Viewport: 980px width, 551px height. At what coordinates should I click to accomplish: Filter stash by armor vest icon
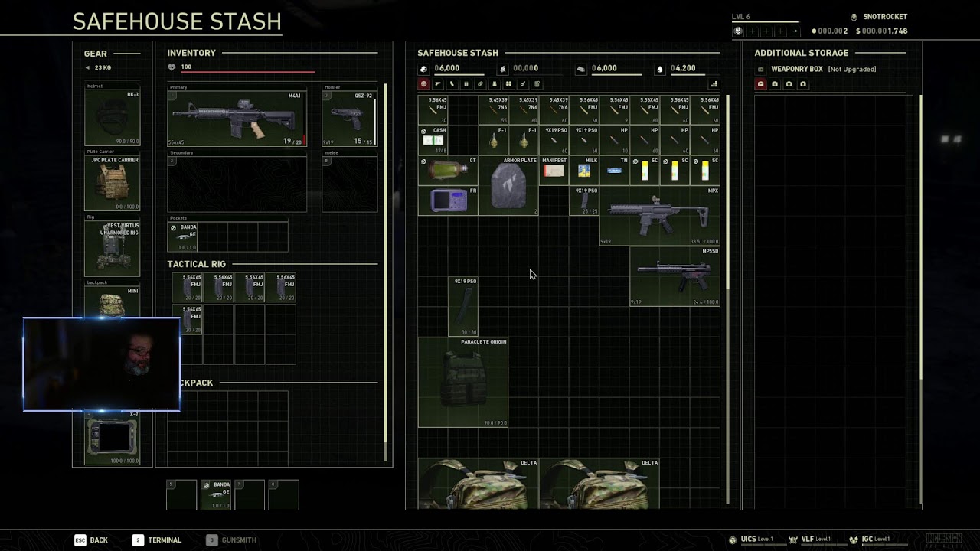[495, 84]
